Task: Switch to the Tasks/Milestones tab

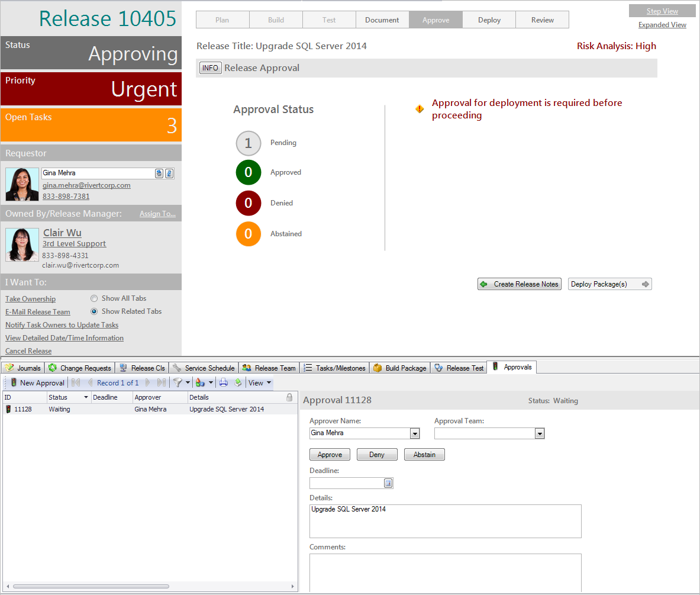Action: point(334,367)
